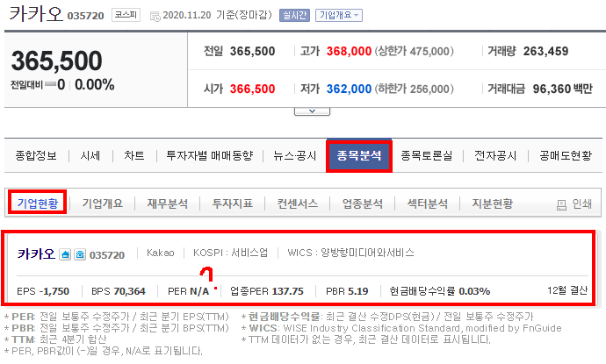Click the telephone icon beside 035720
606x364 pixels.
80,254
